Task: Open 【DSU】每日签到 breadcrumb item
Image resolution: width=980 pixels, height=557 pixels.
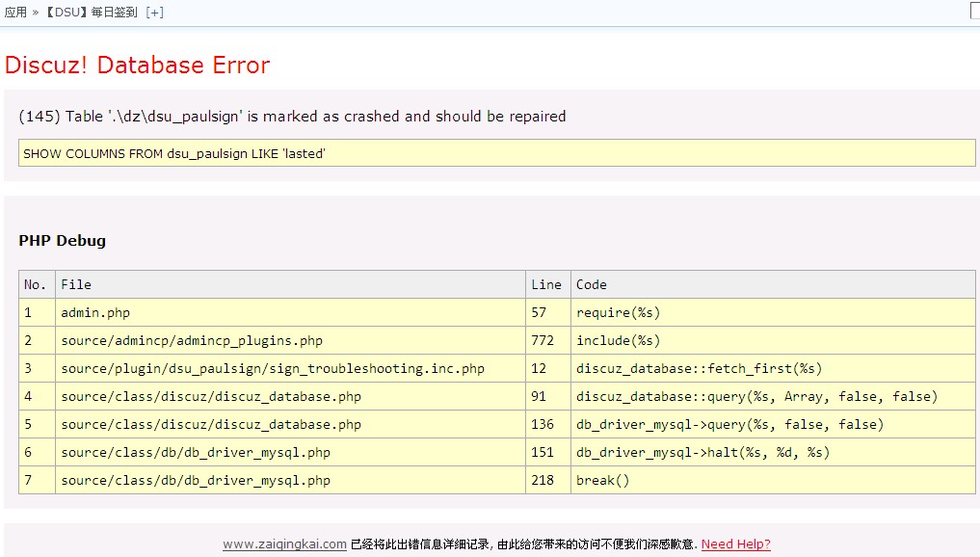Action: 92,12
